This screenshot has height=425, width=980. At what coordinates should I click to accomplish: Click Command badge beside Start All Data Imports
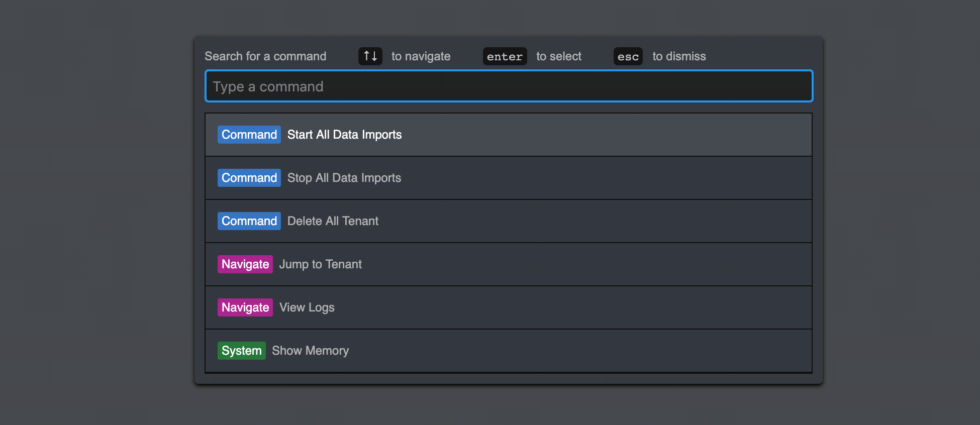pyautogui.click(x=249, y=135)
